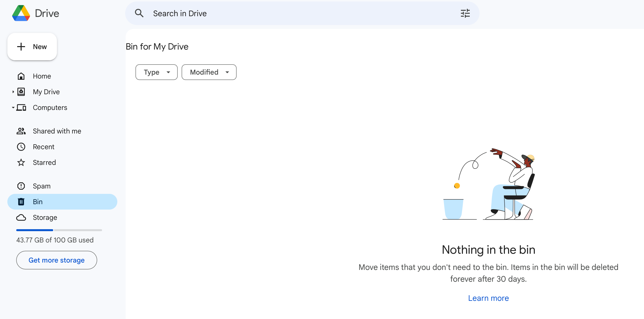Click the Storage cloud icon
This screenshot has height=319, width=644.
click(21, 217)
